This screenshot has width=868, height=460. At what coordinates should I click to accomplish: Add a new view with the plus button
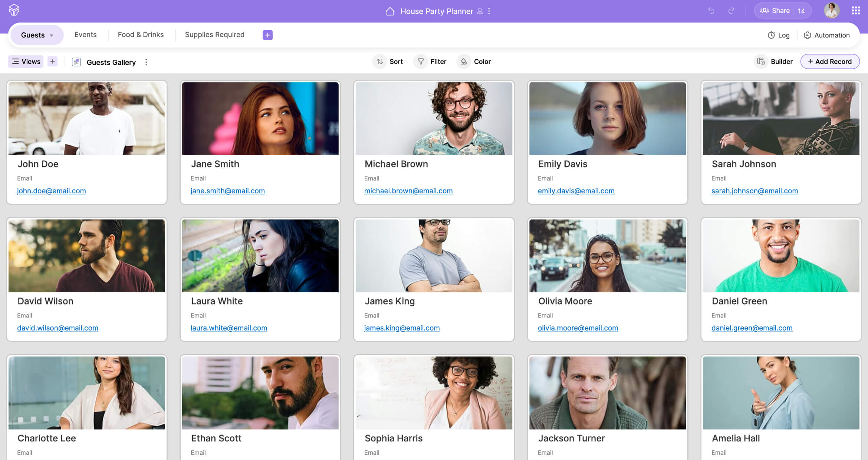53,62
